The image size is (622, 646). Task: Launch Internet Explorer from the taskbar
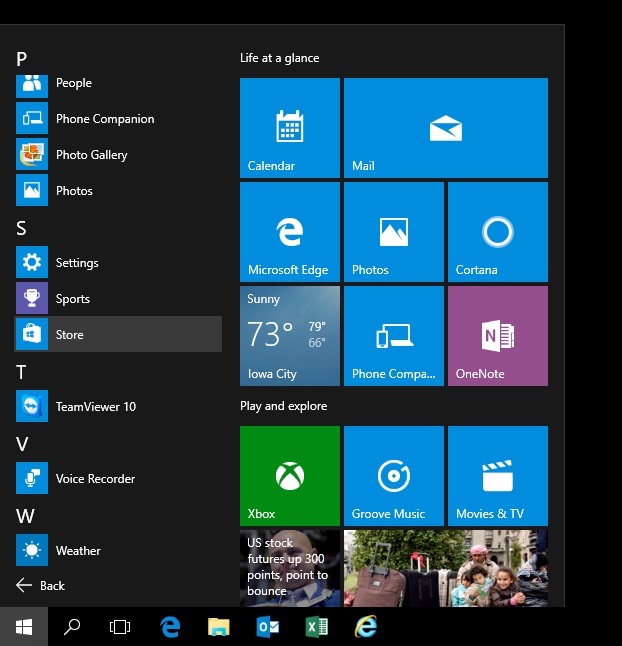point(366,627)
